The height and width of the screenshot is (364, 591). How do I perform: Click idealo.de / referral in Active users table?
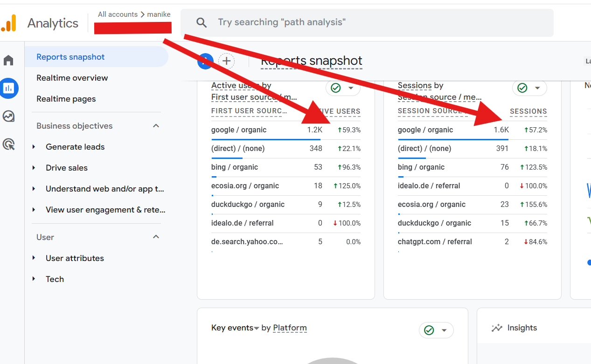243,223
